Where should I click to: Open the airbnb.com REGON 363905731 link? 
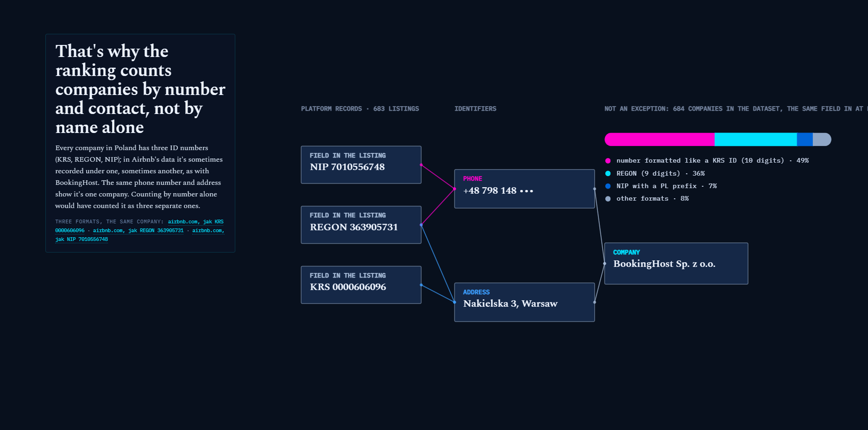coord(138,231)
